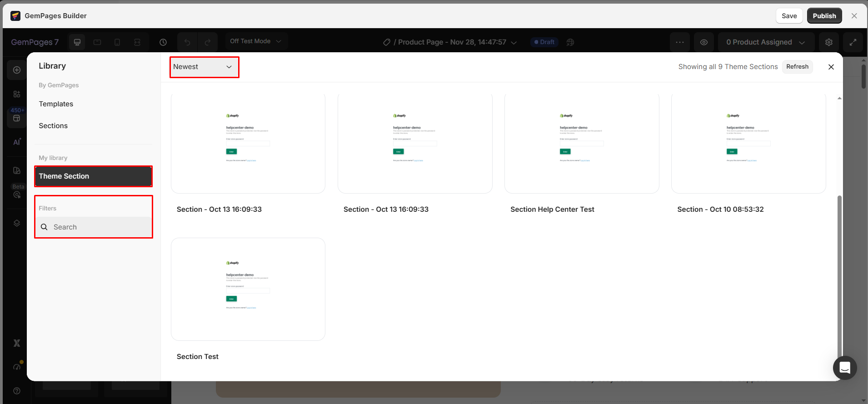Open the Sections library tab
The height and width of the screenshot is (404, 868).
(x=53, y=126)
